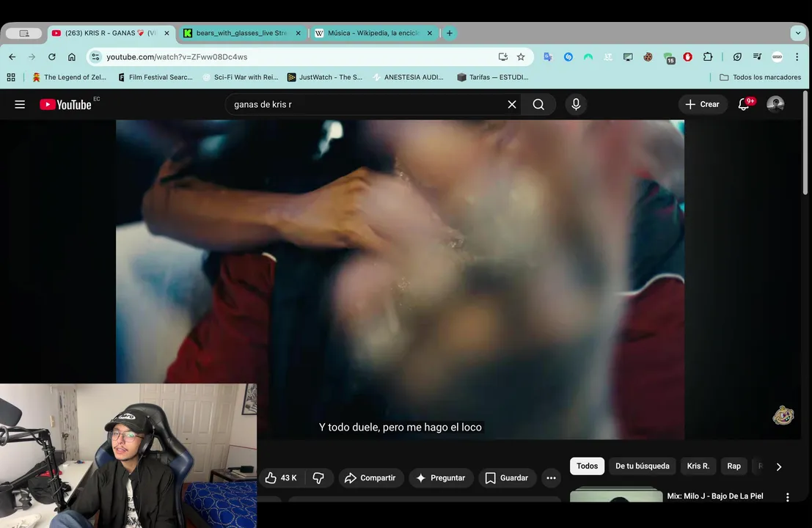Start voice search with the microphone
This screenshot has width=812, height=528.
tap(576, 105)
